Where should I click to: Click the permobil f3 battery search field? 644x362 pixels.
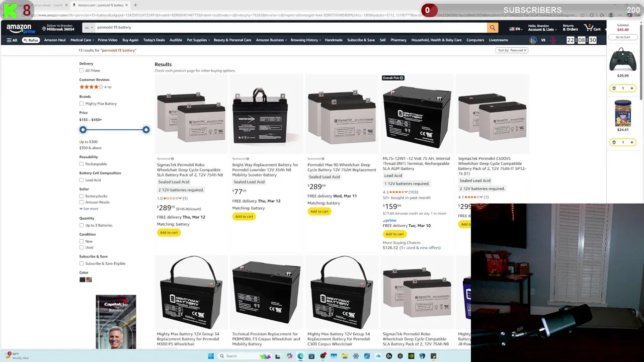coord(290,28)
